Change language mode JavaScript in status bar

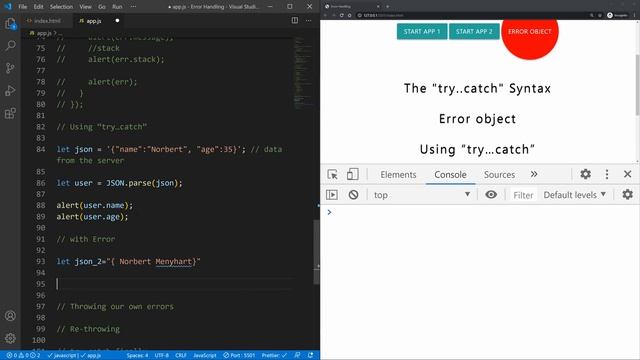pyautogui.click(x=205, y=356)
